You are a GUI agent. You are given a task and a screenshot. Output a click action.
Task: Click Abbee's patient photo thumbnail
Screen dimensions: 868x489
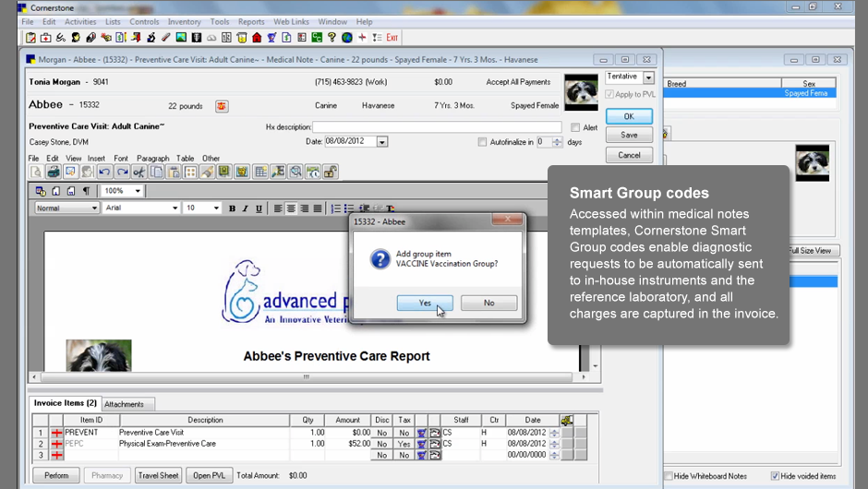581,92
